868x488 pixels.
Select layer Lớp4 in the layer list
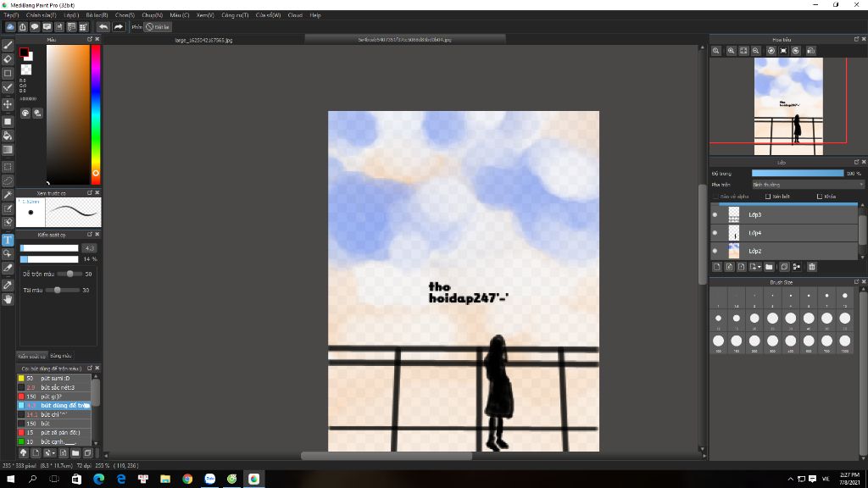tap(784, 233)
